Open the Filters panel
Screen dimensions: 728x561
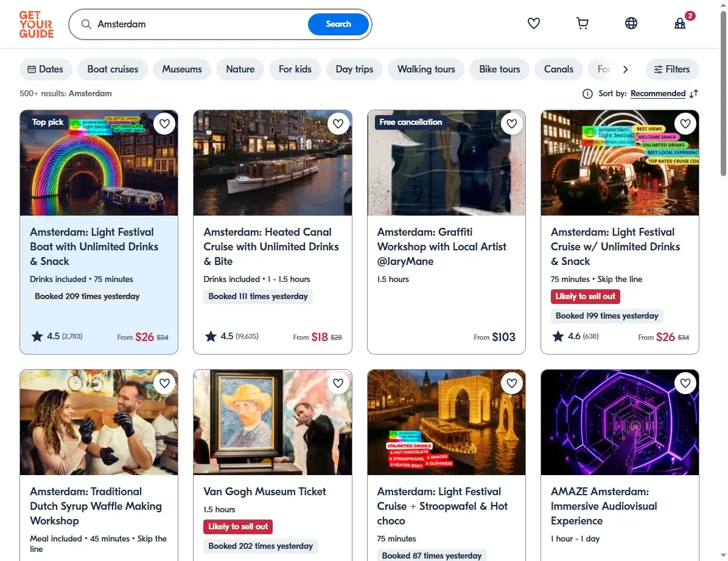pos(672,69)
